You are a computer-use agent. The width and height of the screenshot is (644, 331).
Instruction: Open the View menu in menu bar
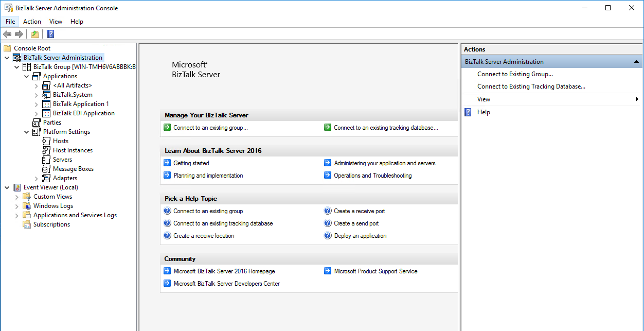[x=56, y=22]
